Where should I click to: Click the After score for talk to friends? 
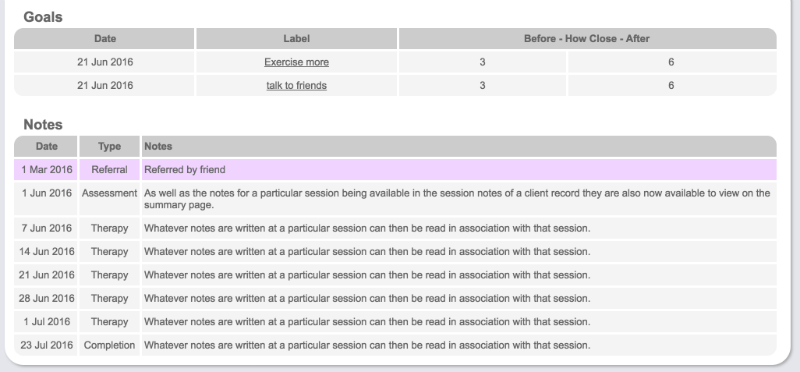point(671,86)
